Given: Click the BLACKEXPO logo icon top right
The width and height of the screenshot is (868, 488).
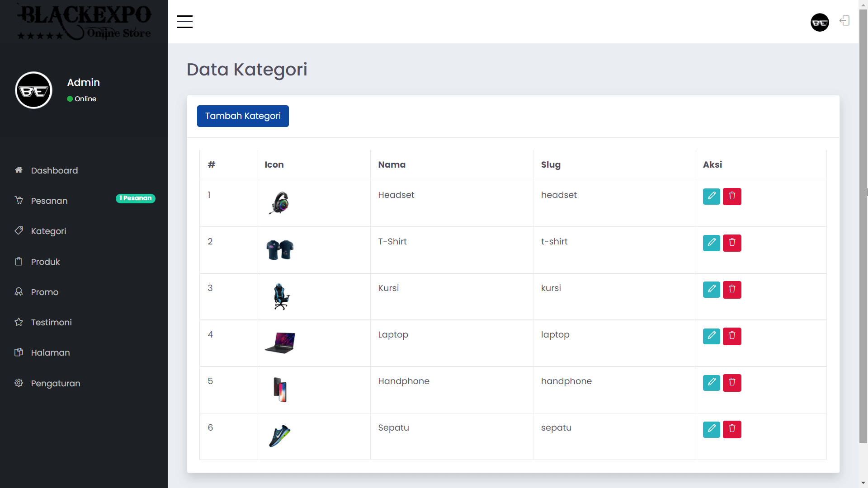Looking at the screenshot, I should pos(820,22).
